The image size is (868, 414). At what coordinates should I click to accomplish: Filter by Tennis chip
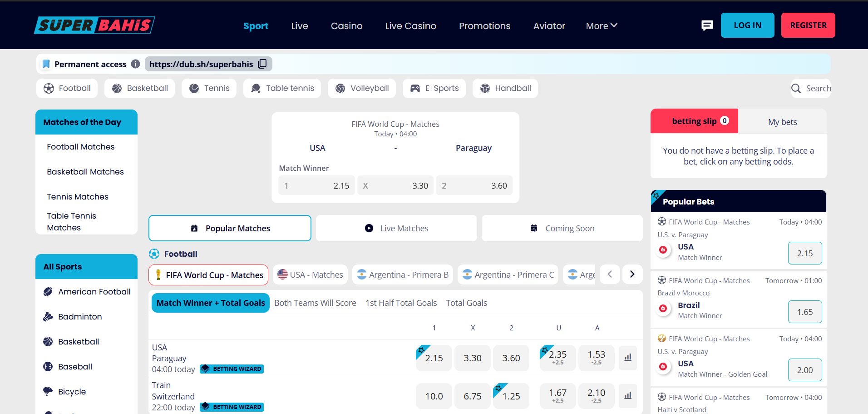tap(209, 88)
